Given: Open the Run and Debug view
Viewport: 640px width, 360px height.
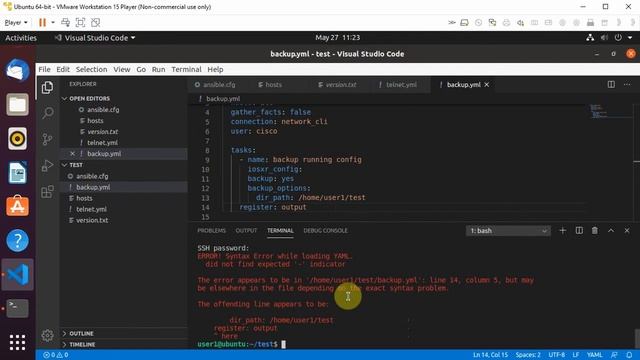Looking at the screenshot, I should coord(47,165).
